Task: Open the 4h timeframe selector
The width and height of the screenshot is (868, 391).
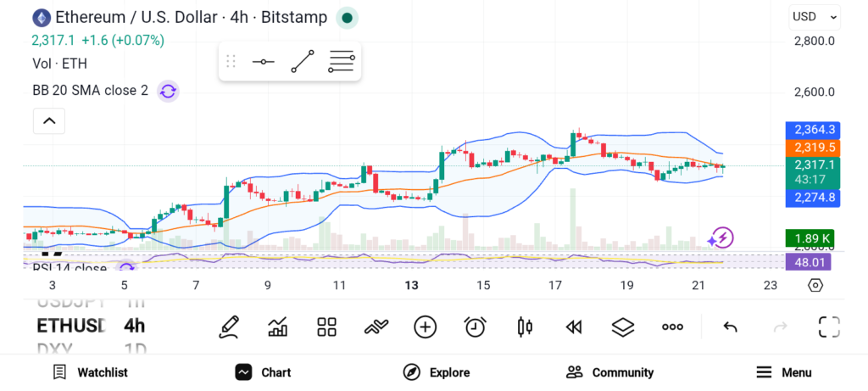Action: pos(134,326)
